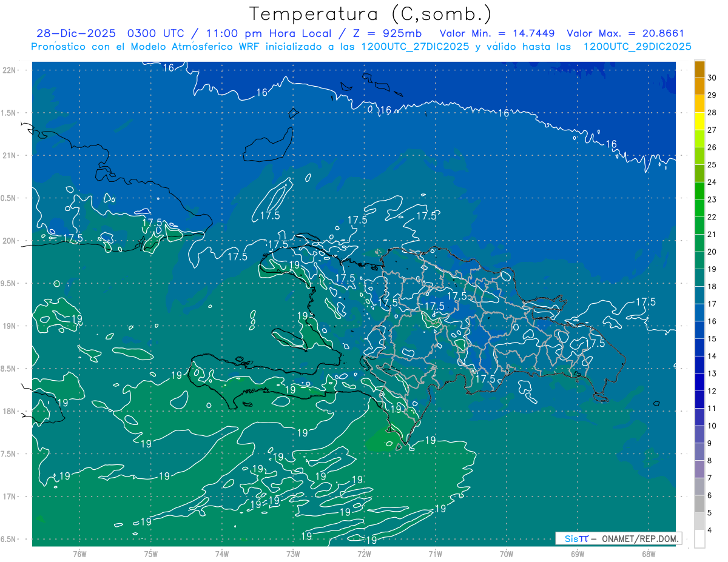
Task: Click the '22N' latitude axis label
Action: click(9, 70)
